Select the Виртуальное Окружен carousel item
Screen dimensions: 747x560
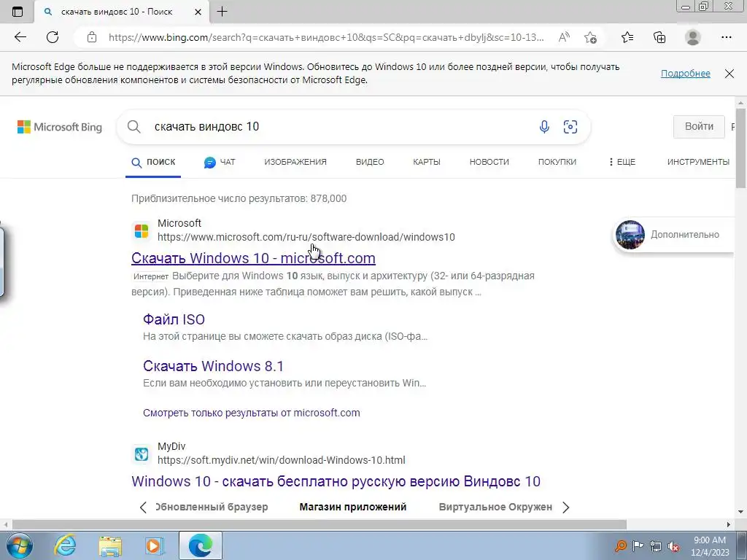(x=495, y=507)
